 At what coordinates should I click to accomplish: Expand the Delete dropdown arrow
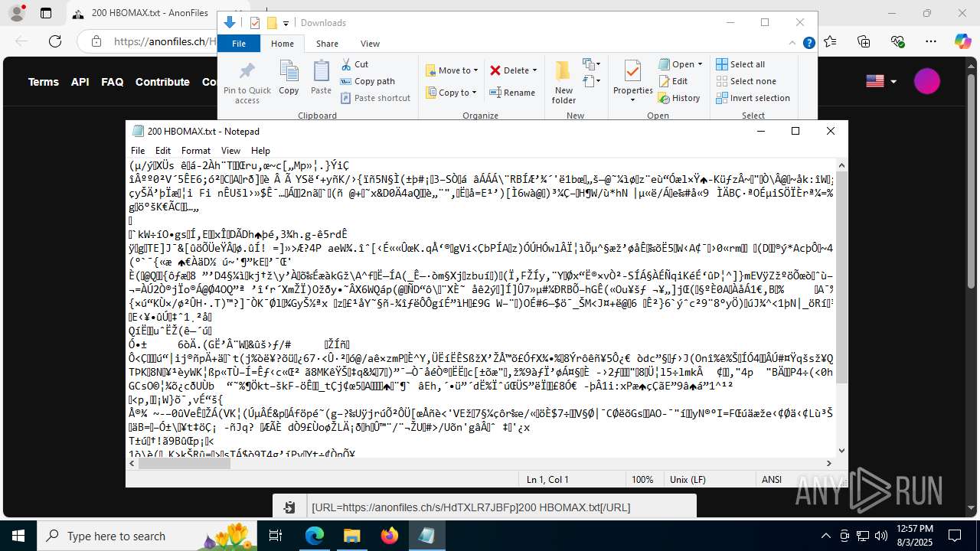(x=534, y=70)
